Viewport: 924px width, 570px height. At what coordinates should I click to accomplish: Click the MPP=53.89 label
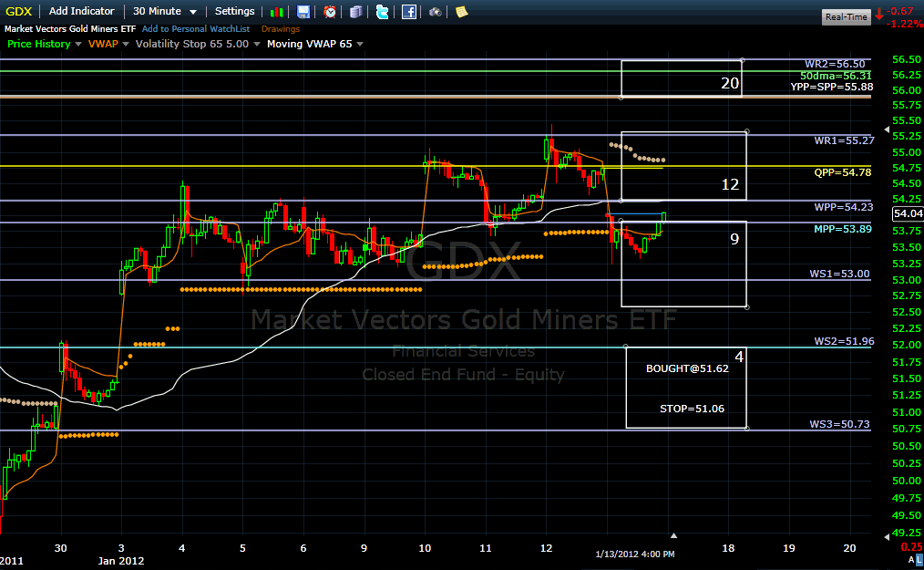(x=843, y=229)
